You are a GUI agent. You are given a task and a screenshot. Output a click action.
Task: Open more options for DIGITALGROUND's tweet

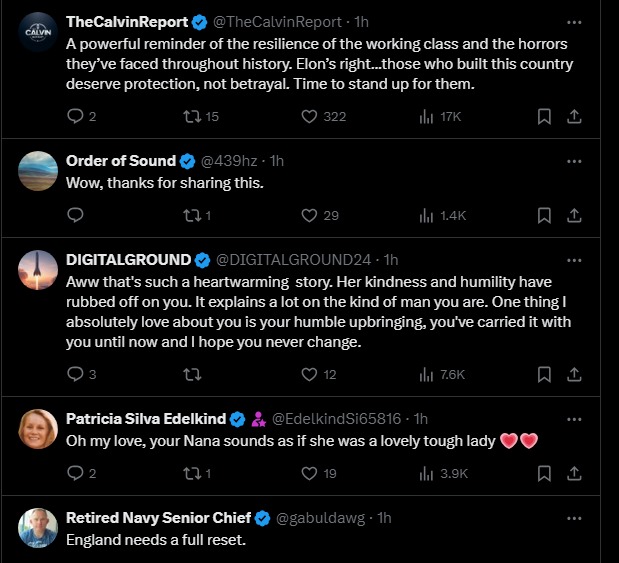click(x=574, y=259)
